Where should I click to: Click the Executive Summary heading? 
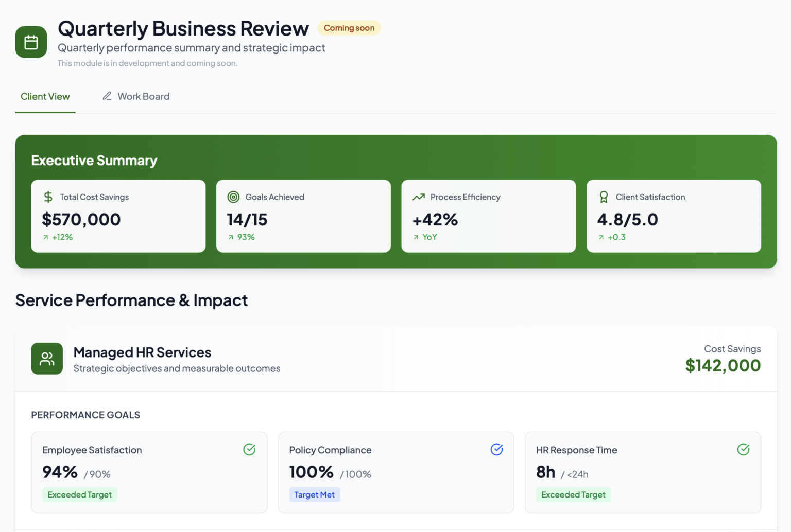94,161
